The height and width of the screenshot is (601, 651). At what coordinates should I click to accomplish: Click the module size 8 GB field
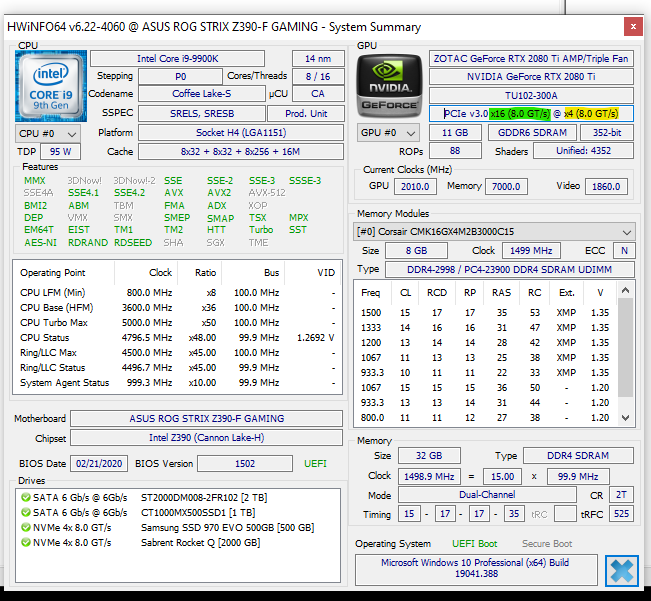click(x=416, y=251)
